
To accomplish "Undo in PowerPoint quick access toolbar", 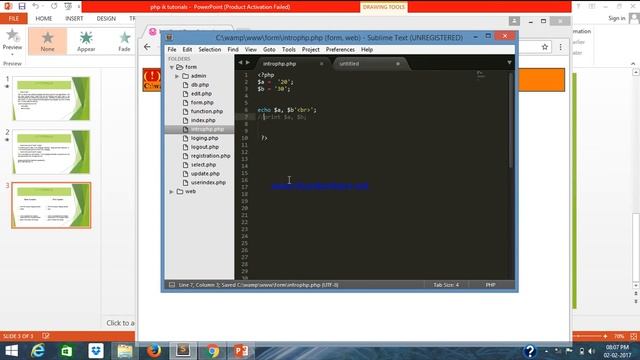I will pos(36,7).
